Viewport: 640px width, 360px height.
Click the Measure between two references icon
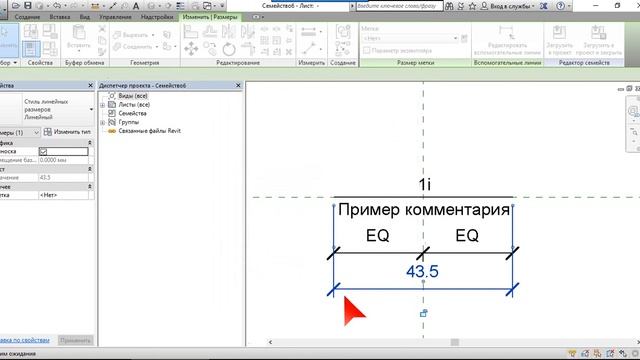click(x=309, y=31)
